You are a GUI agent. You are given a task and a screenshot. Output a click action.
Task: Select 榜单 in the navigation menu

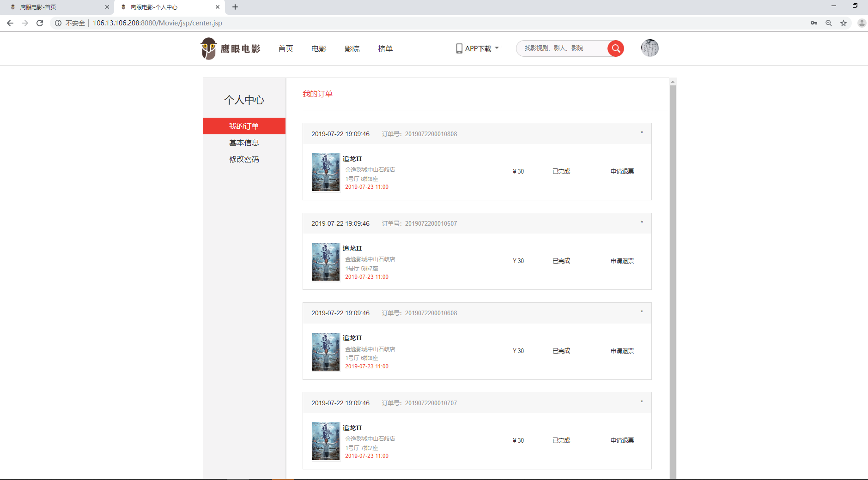pyautogui.click(x=385, y=48)
